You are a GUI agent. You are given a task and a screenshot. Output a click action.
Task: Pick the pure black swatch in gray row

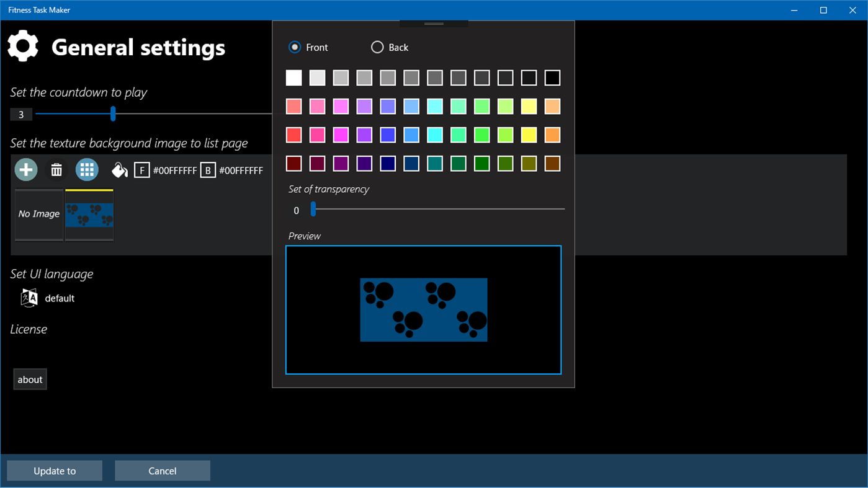coord(552,78)
